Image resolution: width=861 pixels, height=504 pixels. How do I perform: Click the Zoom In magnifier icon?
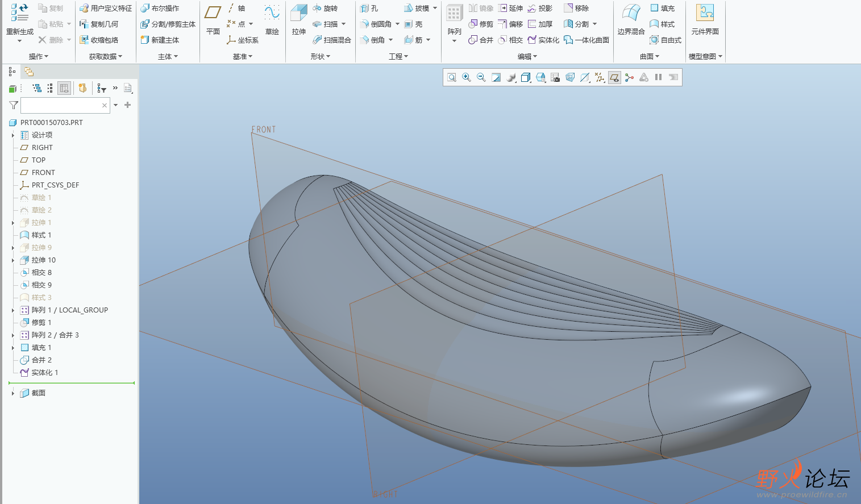click(x=467, y=77)
